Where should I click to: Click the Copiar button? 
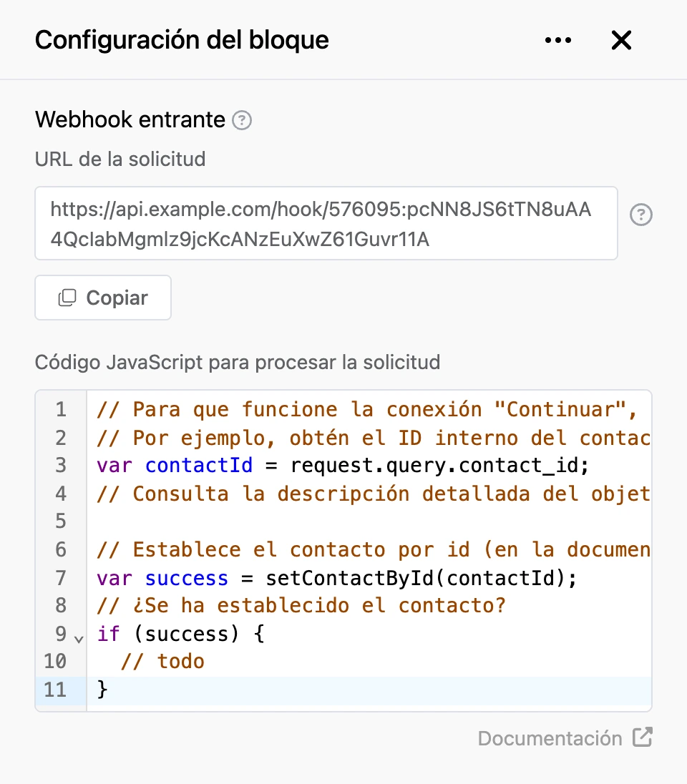point(103,298)
